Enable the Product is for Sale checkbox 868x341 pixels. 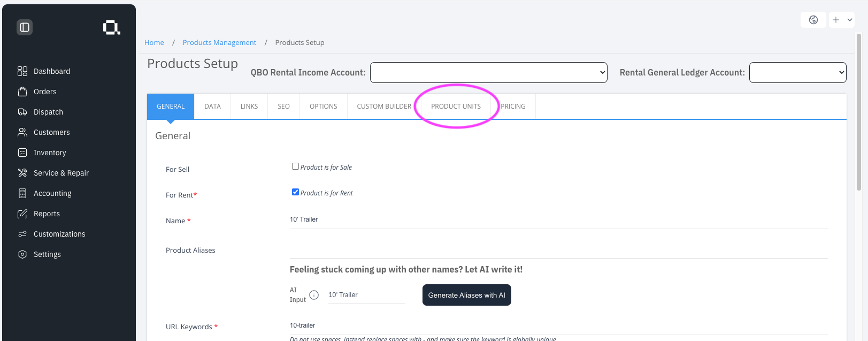point(295,166)
